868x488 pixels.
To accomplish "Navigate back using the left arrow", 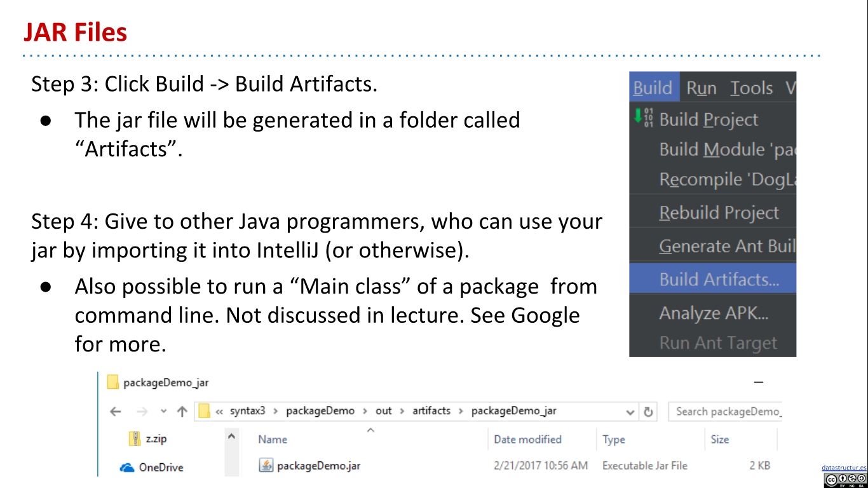I will pyautogui.click(x=114, y=412).
